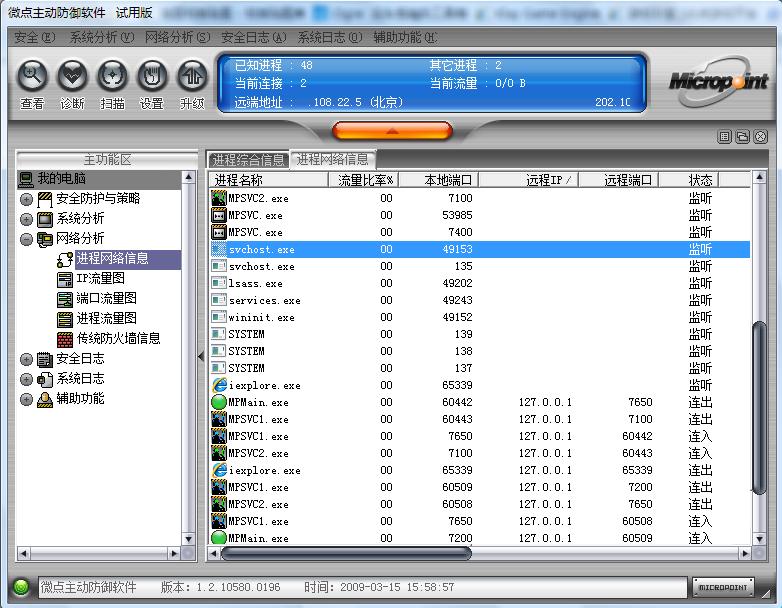Click the 已知进程 48 readout
Screen dimensions: 782x608
tap(274, 65)
